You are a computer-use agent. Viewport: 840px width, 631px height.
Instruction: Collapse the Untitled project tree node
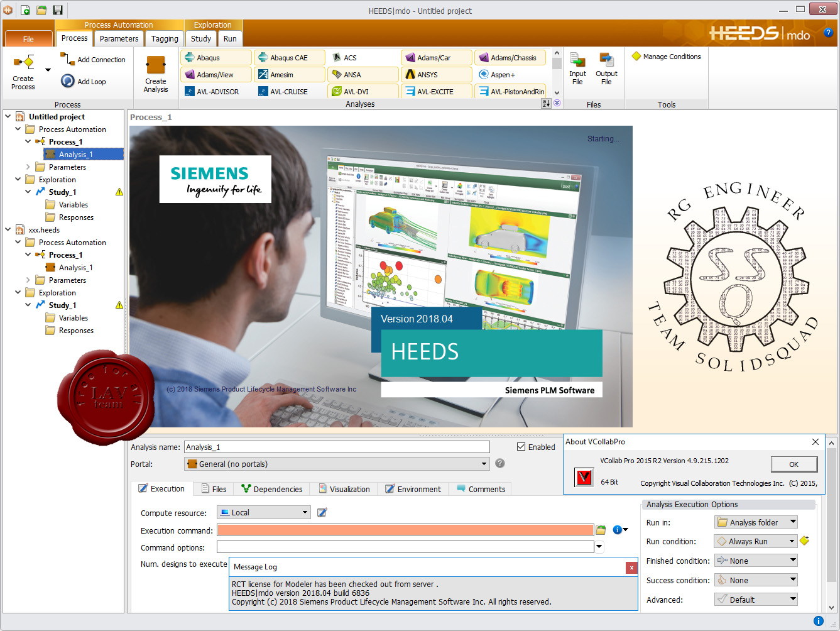point(8,116)
